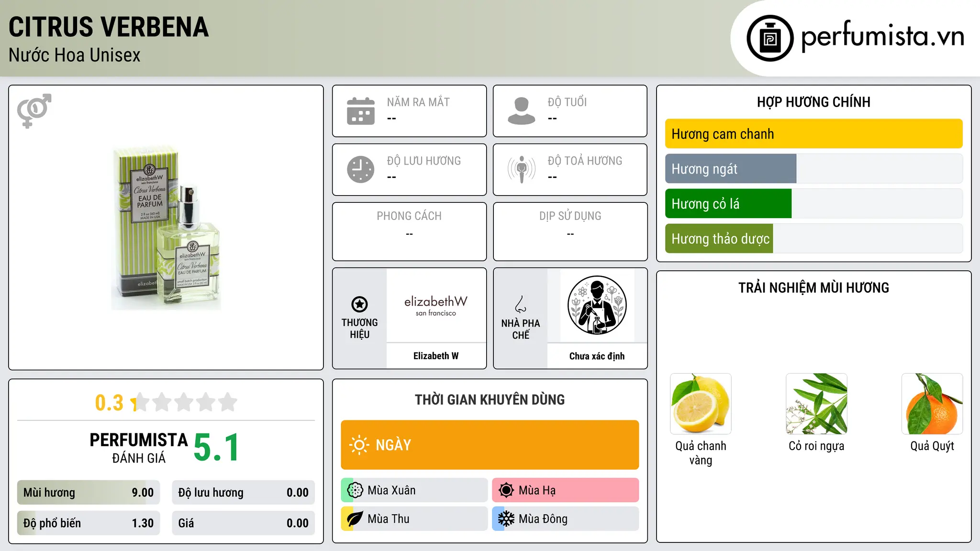This screenshot has height=551, width=980.
Task: Click the DỊP SỬ DỤNG label
Action: [570, 216]
